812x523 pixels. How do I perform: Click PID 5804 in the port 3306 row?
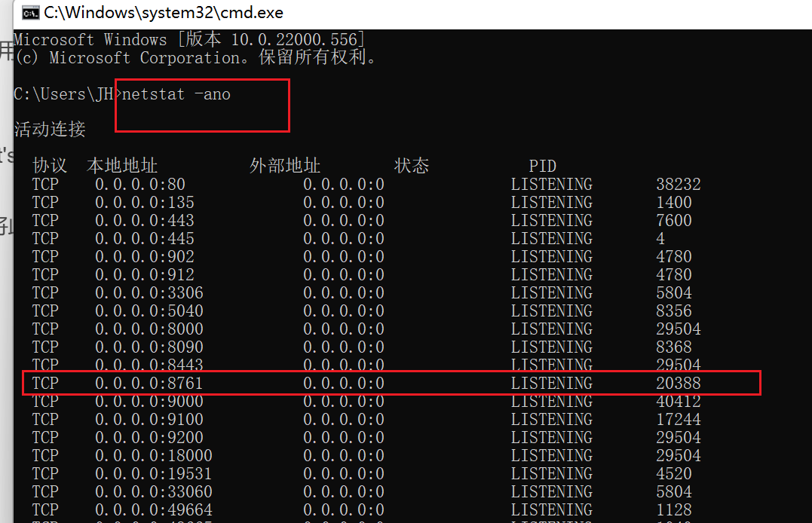674,293
